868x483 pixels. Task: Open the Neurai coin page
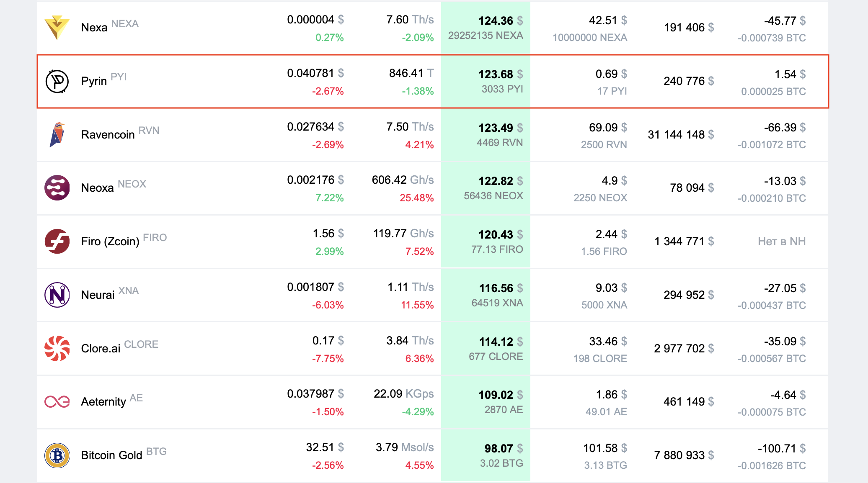(98, 295)
